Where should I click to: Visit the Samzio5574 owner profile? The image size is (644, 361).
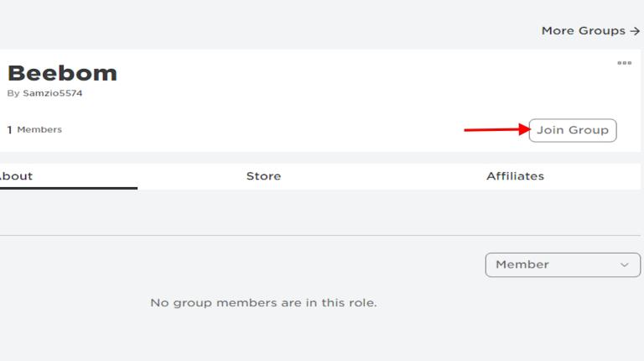click(52, 93)
